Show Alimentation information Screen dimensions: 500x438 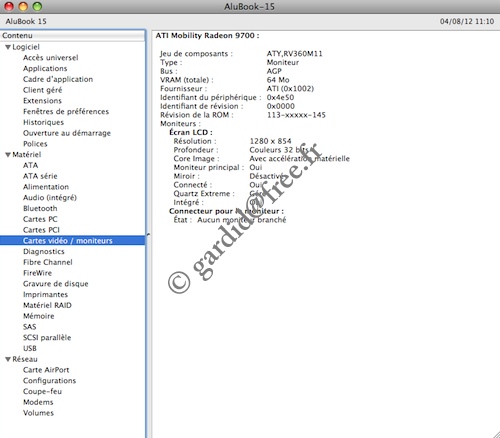pos(46,187)
